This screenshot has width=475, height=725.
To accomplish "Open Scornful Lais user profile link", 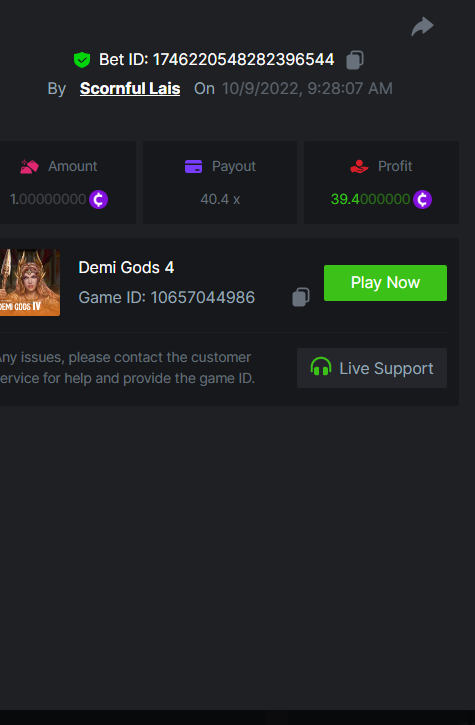I will pos(130,88).
